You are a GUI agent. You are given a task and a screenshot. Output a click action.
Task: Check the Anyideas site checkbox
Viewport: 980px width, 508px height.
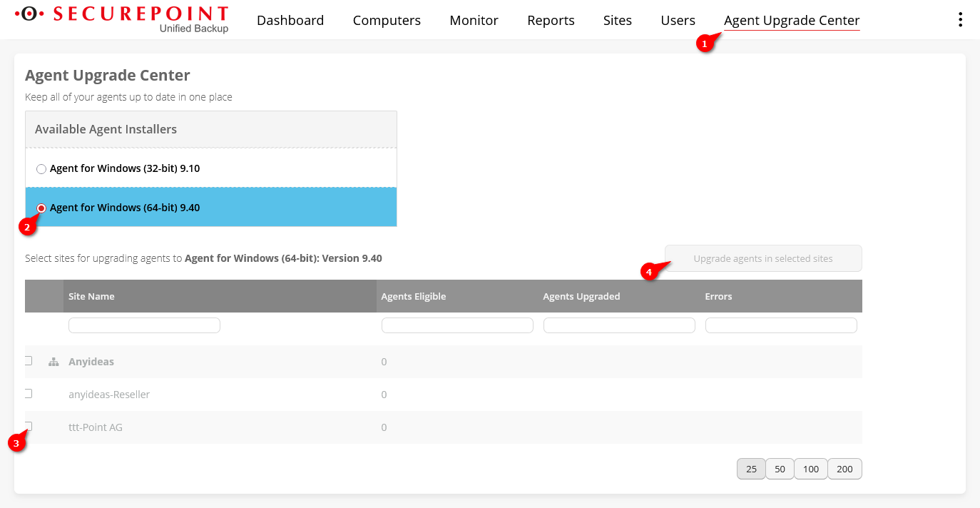coord(29,361)
